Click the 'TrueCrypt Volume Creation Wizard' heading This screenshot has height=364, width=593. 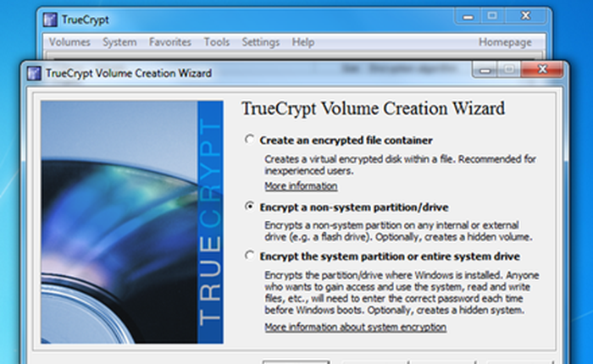(x=374, y=109)
